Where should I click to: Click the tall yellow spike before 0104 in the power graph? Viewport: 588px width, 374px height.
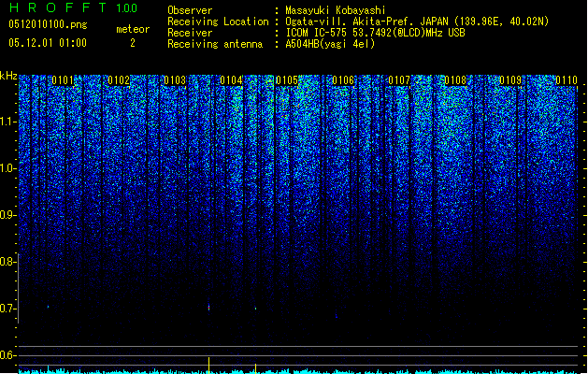point(208,365)
